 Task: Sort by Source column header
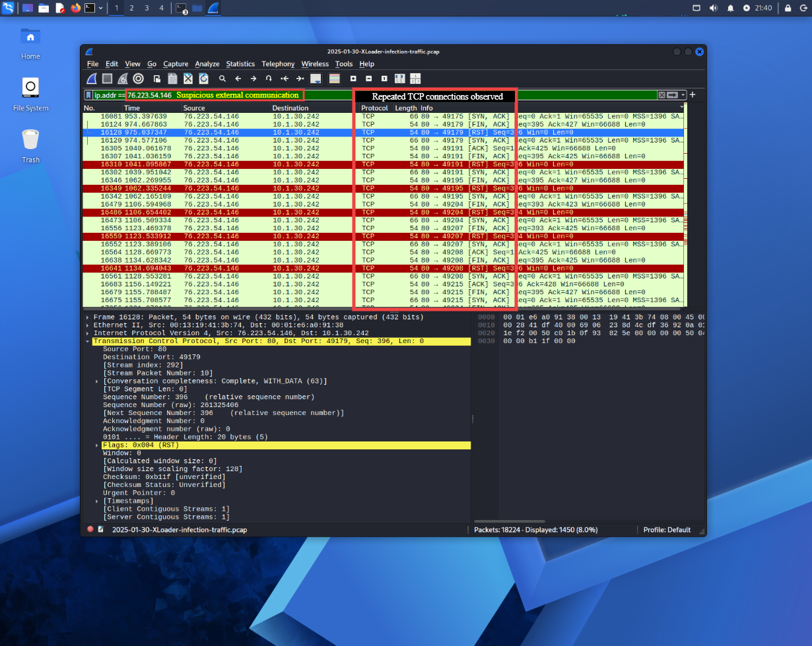226,108
